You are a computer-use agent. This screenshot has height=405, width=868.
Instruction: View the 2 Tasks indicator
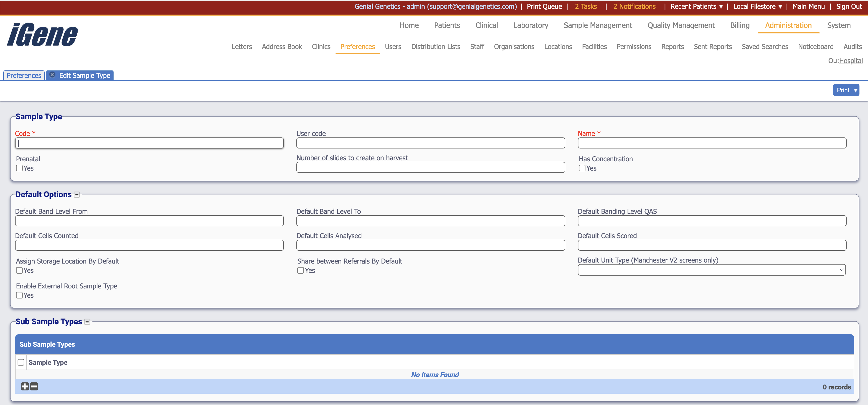point(586,6)
